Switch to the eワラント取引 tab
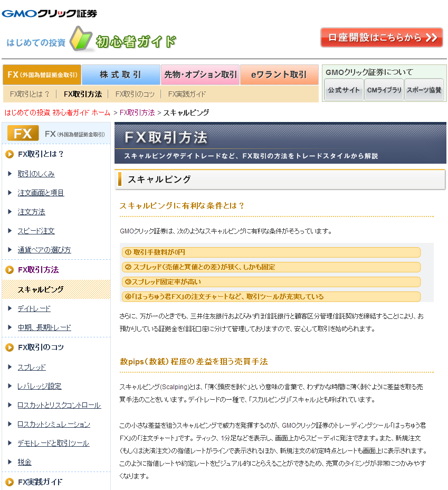Image resolution: width=448 pixels, height=490 pixels. tap(279, 74)
